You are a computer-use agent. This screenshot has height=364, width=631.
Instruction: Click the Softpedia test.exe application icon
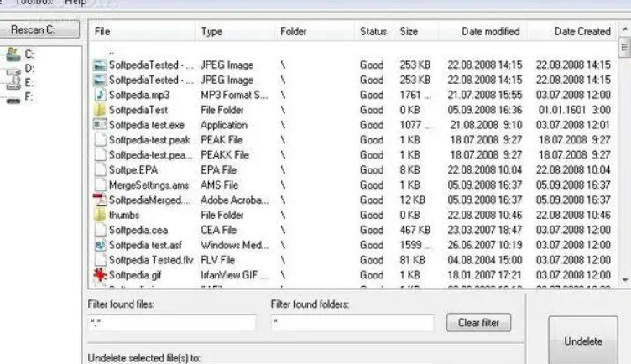(99, 125)
